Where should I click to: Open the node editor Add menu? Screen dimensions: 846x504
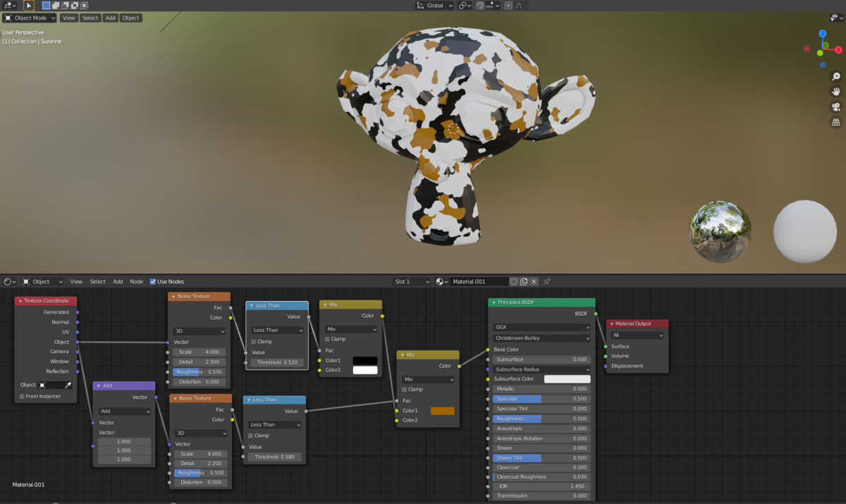118,281
